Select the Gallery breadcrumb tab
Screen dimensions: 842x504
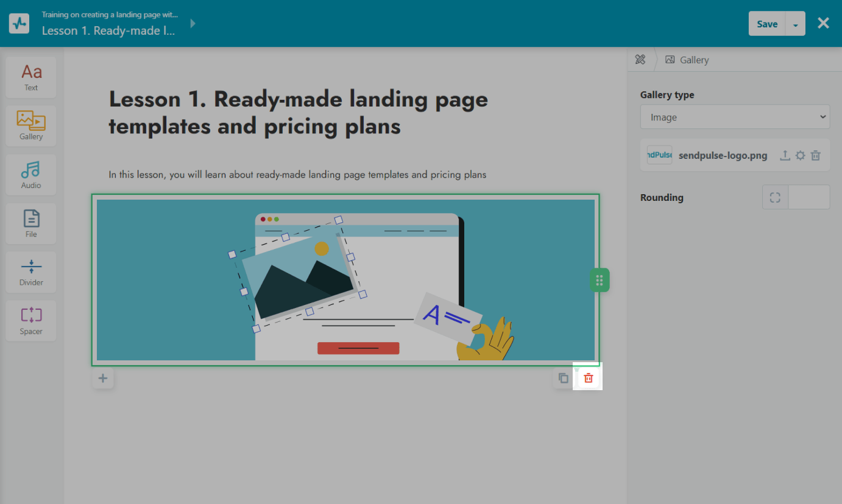tap(688, 60)
